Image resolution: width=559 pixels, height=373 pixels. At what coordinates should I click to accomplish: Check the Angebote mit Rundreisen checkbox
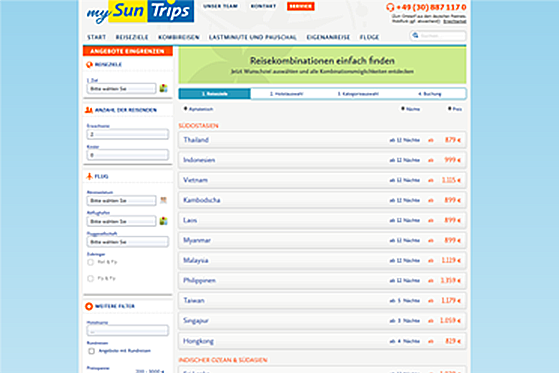point(91,351)
